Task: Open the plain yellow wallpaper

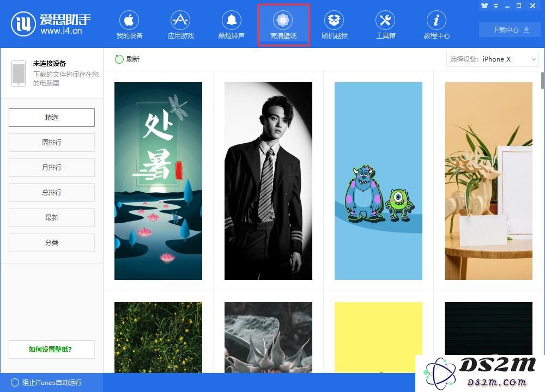Action: pos(379,338)
